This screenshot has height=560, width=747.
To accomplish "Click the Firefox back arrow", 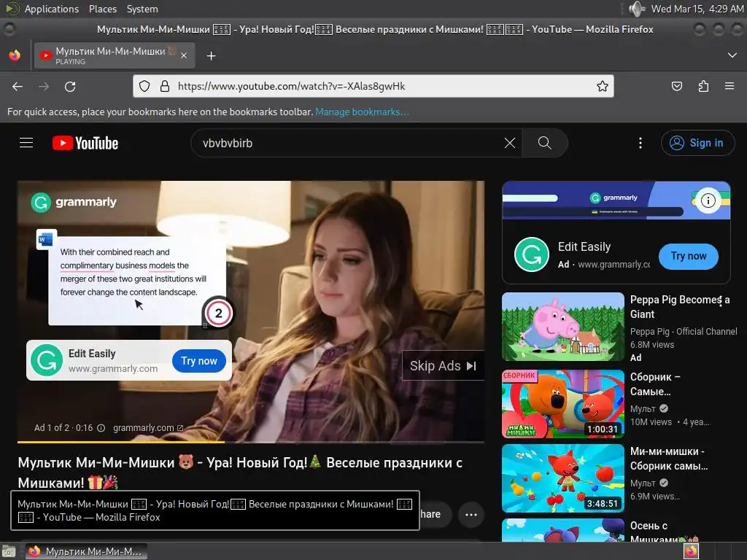I will [x=18, y=86].
